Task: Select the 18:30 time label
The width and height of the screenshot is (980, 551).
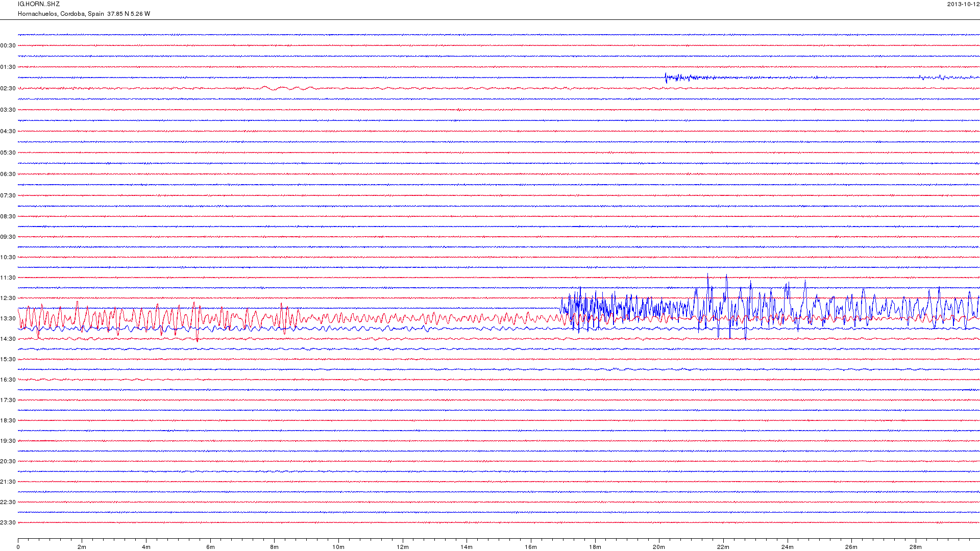Action: [8, 420]
